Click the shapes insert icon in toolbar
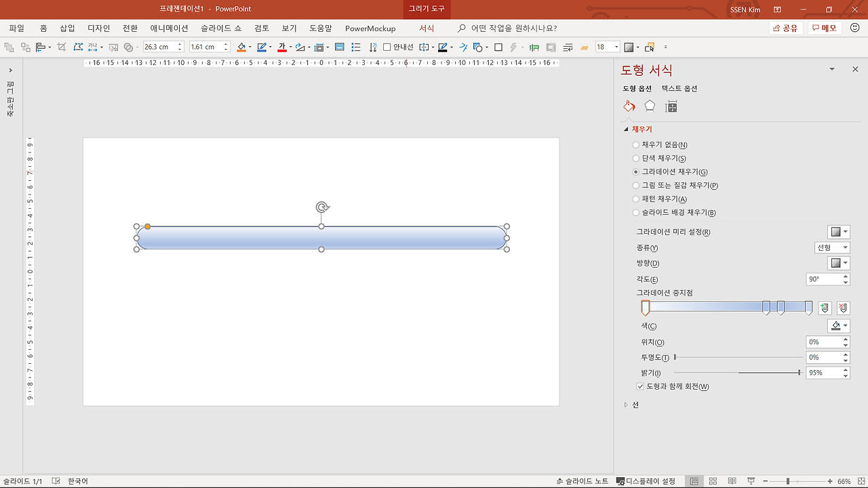 (477, 47)
